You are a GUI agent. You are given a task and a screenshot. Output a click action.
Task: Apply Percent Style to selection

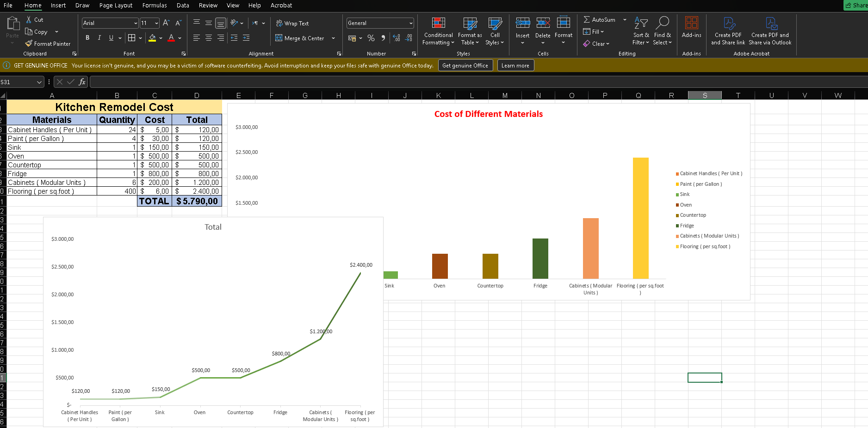pyautogui.click(x=371, y=38)
